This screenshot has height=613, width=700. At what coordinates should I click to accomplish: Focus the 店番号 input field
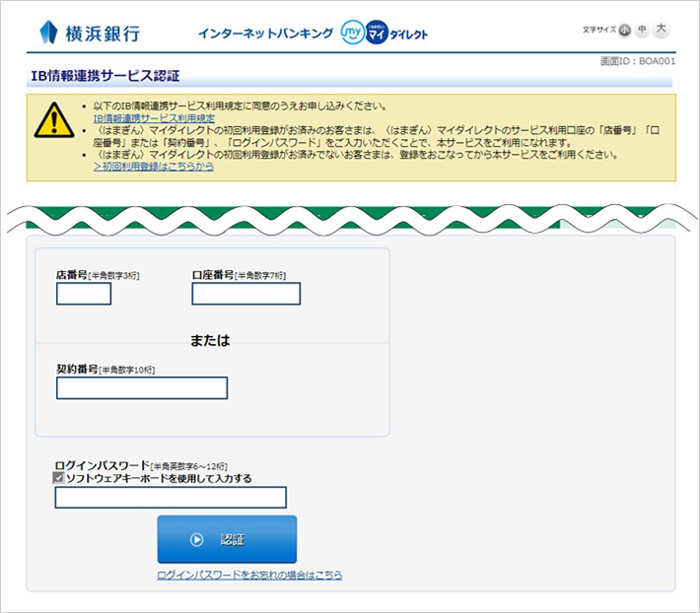coord(84,294)
